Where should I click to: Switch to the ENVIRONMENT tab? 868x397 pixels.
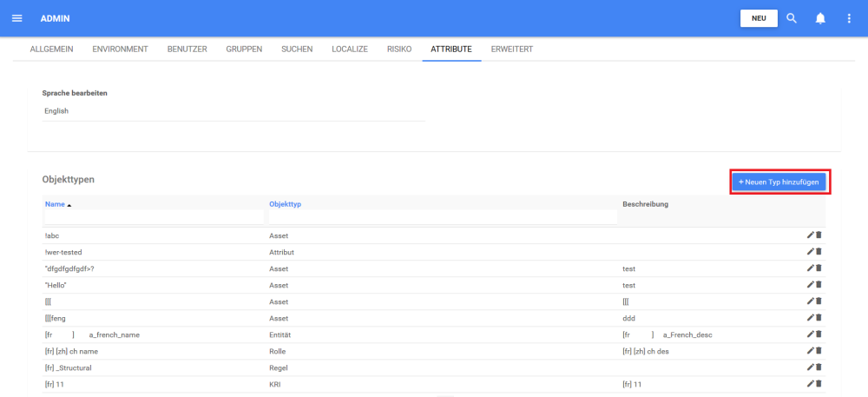tap(120, 50)
